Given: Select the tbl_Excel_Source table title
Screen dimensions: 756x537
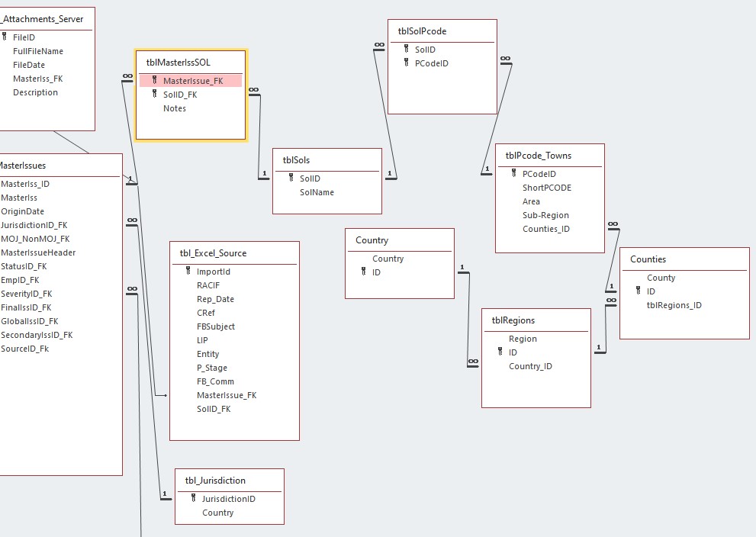Looking at the screenshot, I should pos(213,253).
